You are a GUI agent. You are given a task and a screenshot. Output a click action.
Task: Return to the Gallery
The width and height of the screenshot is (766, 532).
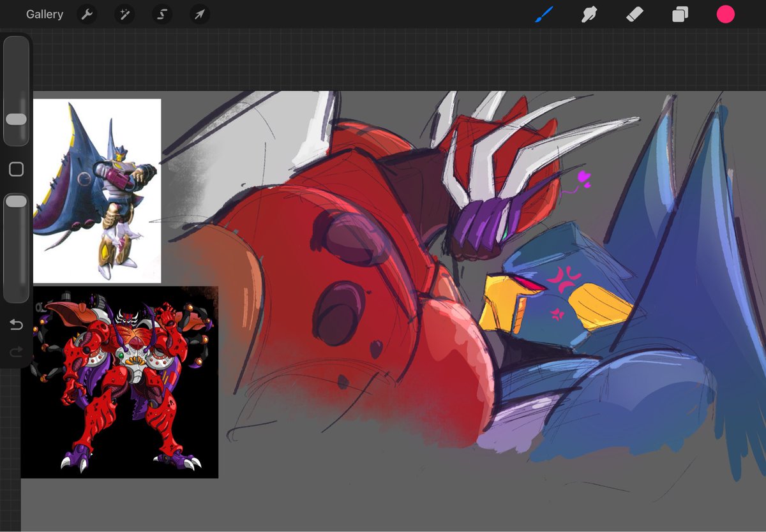pos(45,14)
